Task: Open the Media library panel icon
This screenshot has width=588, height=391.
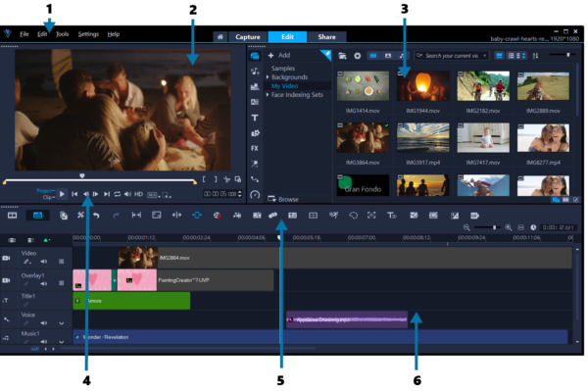Action: click(x=255, y=56)
